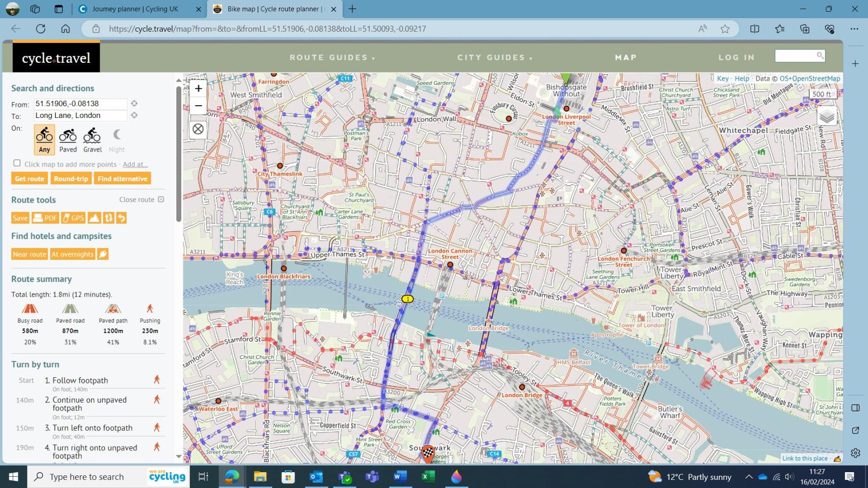
Task: Open the City Guides dropdown
Action: click(493, 57)
